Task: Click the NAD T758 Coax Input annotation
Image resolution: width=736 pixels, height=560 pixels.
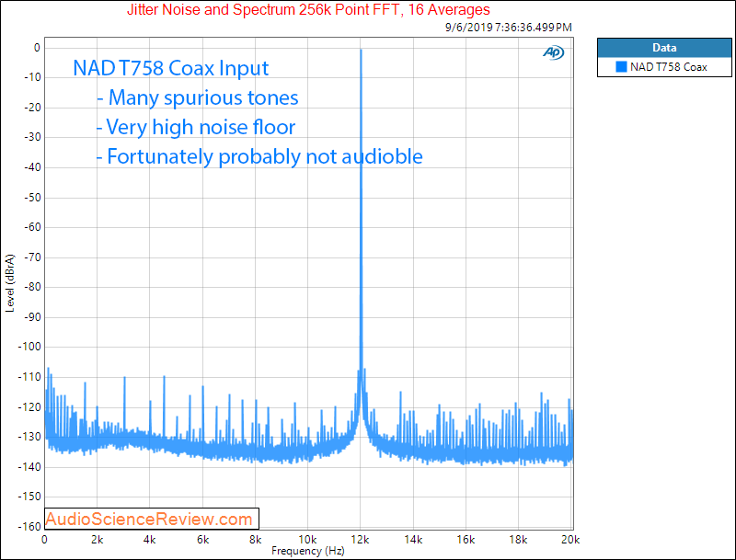Action: tap(171, 68)
